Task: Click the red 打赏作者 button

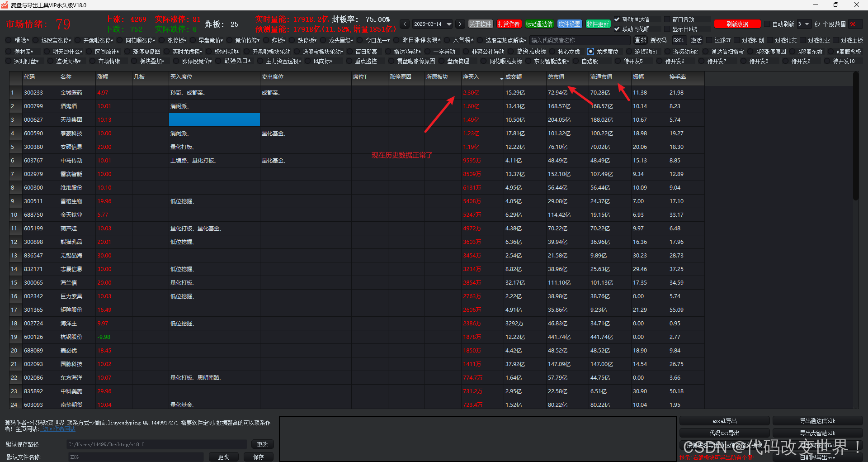Action: point(509,24)
